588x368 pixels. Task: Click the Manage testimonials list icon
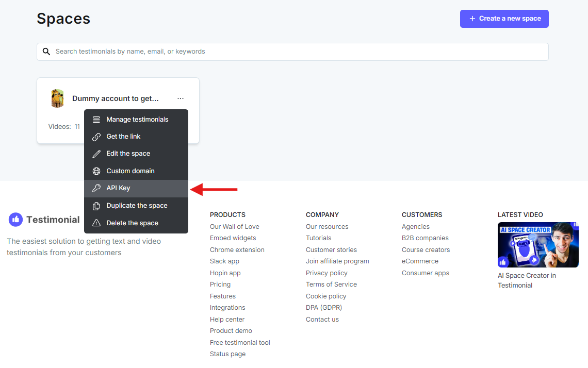click(x=96, y=120)
